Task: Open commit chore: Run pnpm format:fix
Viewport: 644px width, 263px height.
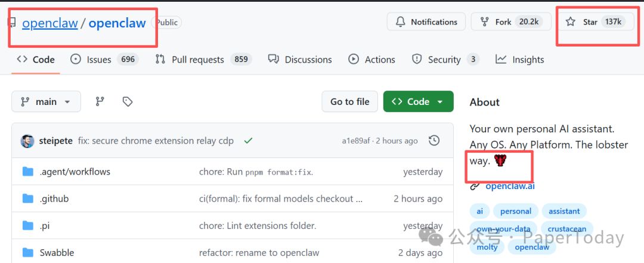Action: click(256, 172)
